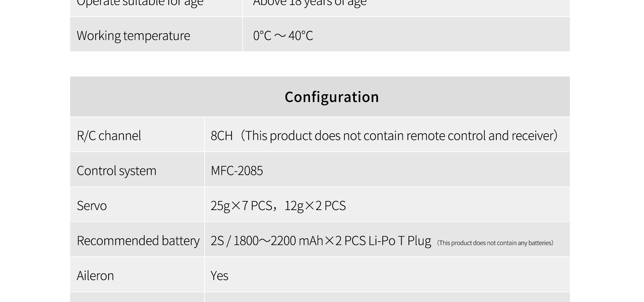Select the Working temperature label

coord(133,36)
